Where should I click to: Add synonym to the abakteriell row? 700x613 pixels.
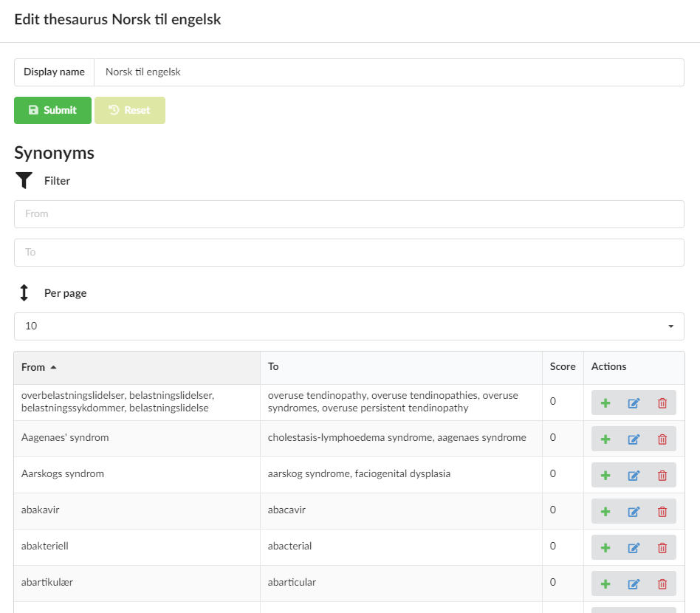pos(605,548)
